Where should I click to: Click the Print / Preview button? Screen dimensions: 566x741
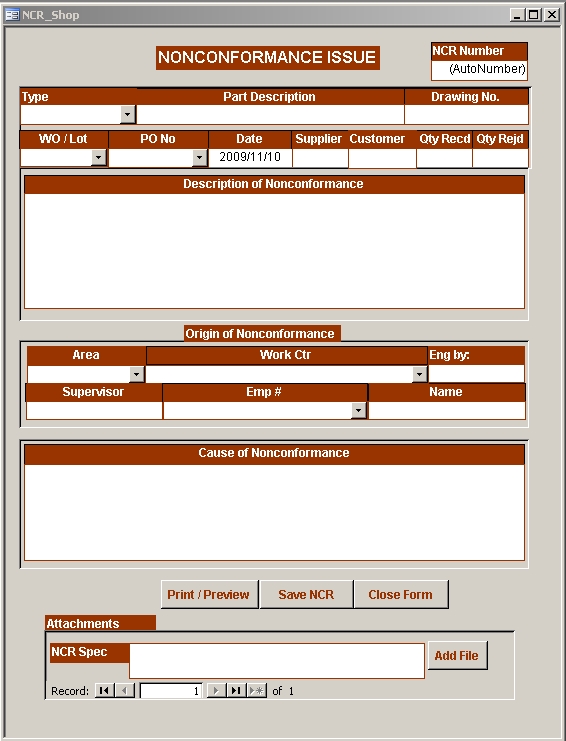209,595
